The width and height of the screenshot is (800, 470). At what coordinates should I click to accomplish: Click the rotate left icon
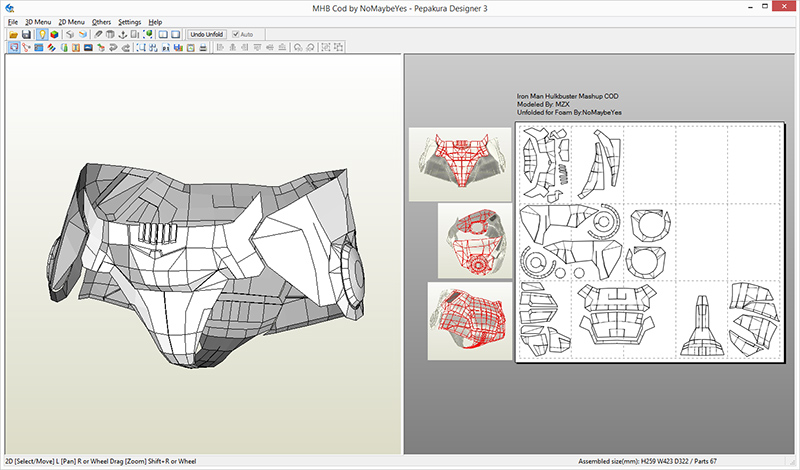(297, 47)
